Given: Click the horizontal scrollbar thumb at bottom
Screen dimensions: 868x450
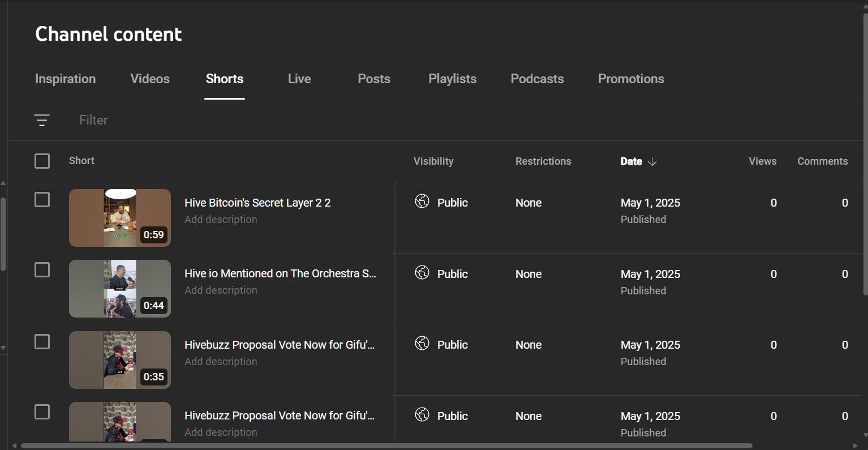Looking at the screenshot, I should pos(386,445).
